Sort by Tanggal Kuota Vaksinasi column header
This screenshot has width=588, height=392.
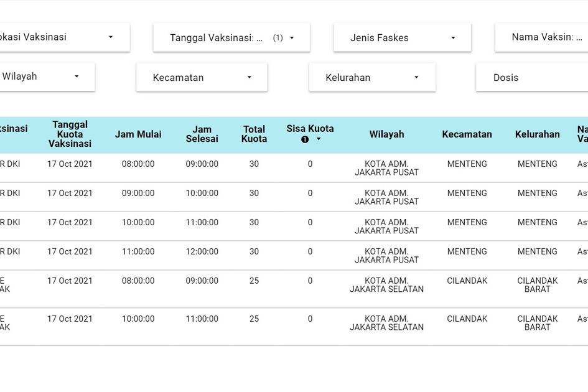pyautogui.click(x=70, y=134)
